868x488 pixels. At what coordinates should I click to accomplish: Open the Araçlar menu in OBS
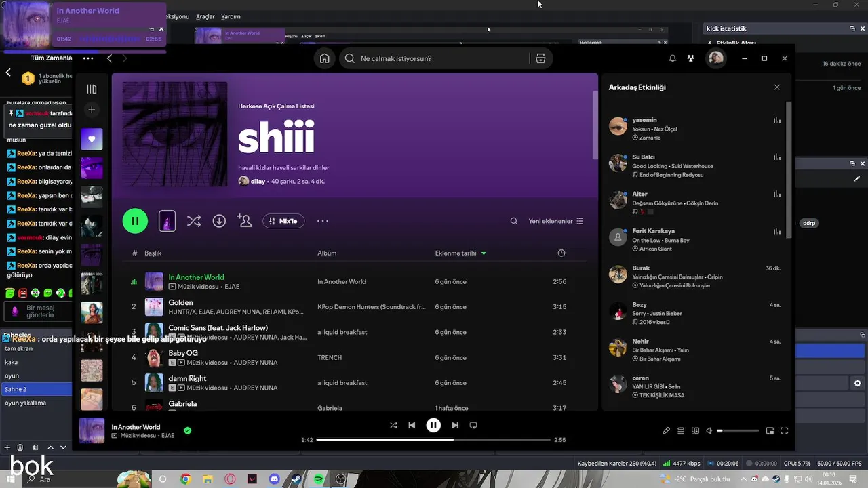pyautogui.click(x=205, y=16)
